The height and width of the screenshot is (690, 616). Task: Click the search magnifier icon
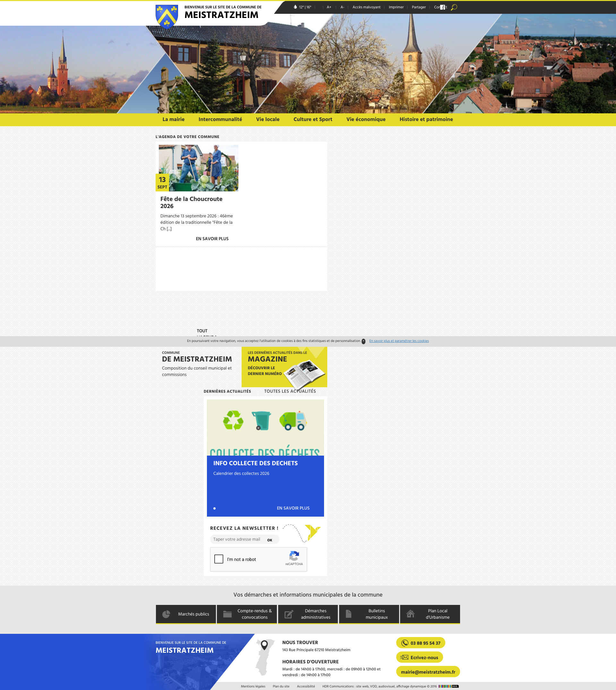click(x=454, y=7)
